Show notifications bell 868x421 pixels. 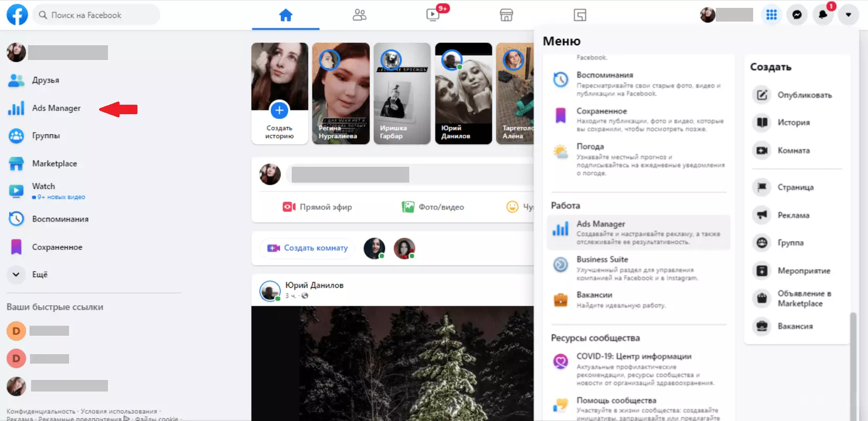click(x=823, y=15)
